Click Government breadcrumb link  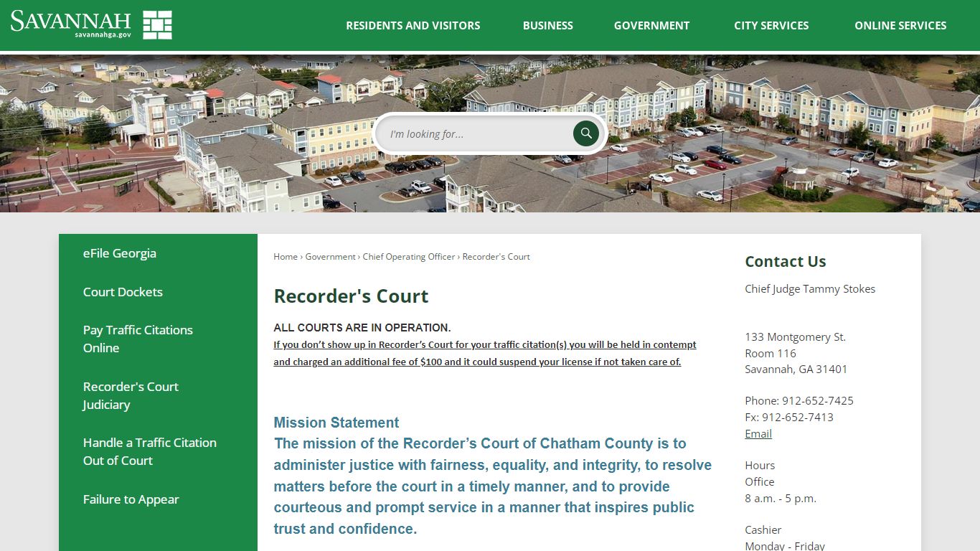[330, 256]
